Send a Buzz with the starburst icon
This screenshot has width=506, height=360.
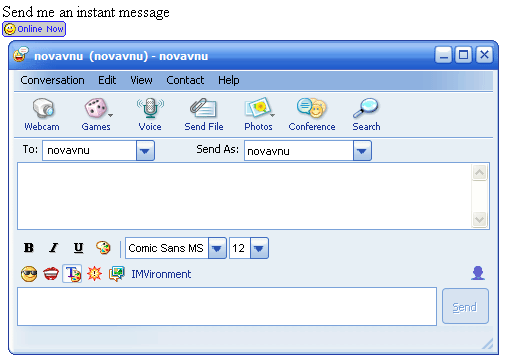(94, 274)
